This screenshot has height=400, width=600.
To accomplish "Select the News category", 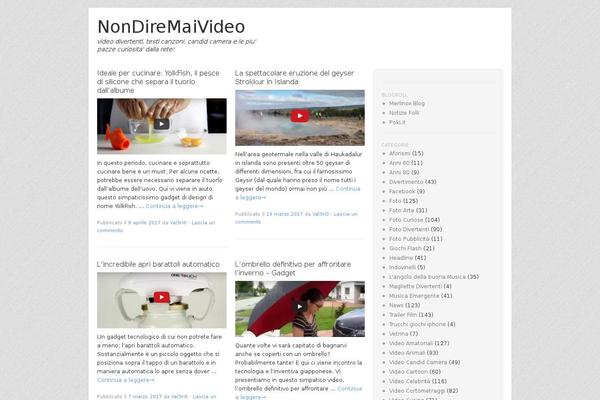I will pyautogui.click(x=396, y=305).
